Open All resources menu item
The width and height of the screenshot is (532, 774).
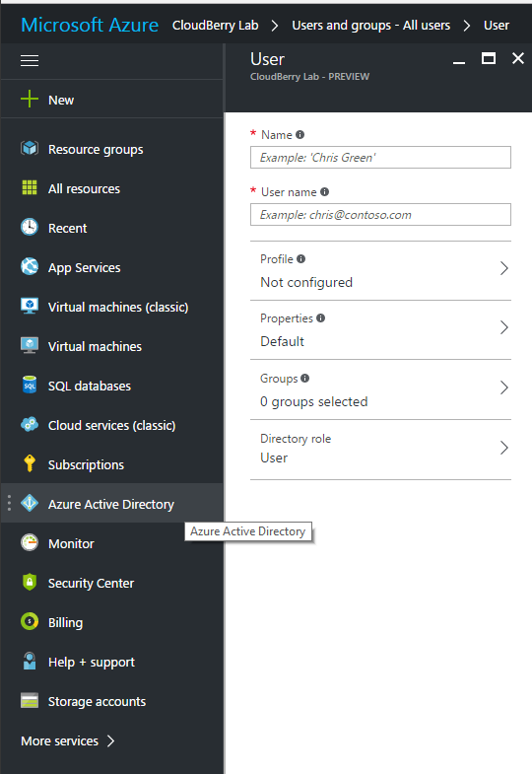(112, 188)
